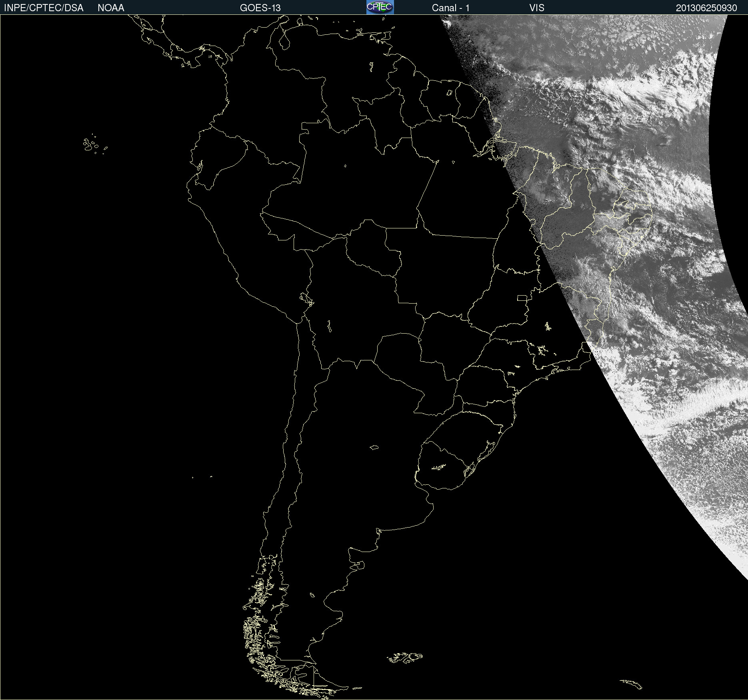This screenshot has height=700, width=748.
Task: Click the 201306250930 timestamp
Action: click(706, 8)
